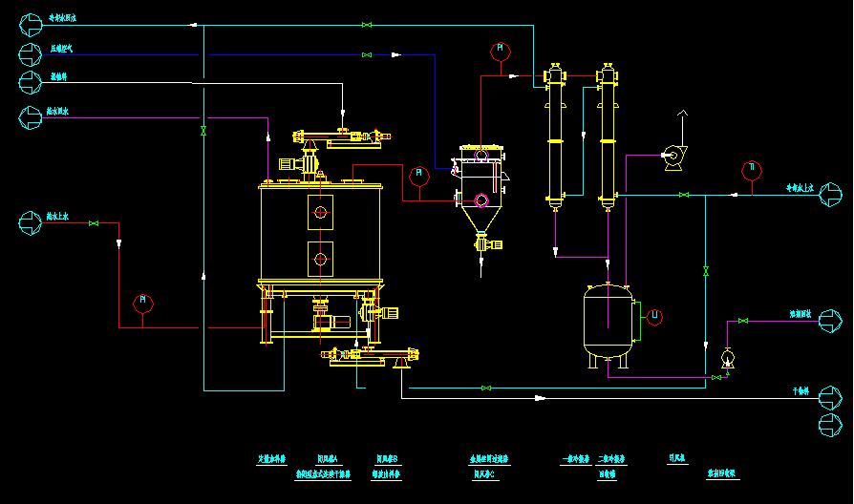This screenshot has width=854, height=504.
Task: Click the red PI gauge above the condensers
Action: (x=500, y=51)
